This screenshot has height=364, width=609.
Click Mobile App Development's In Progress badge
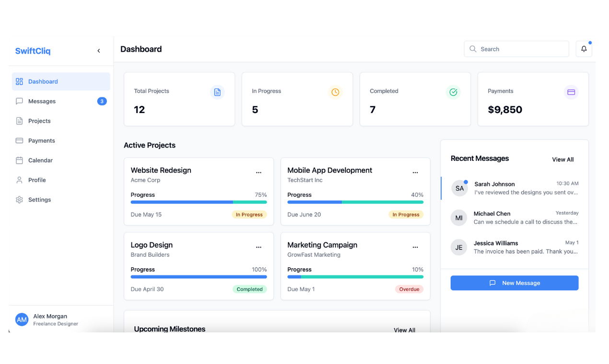click(406, 215)
